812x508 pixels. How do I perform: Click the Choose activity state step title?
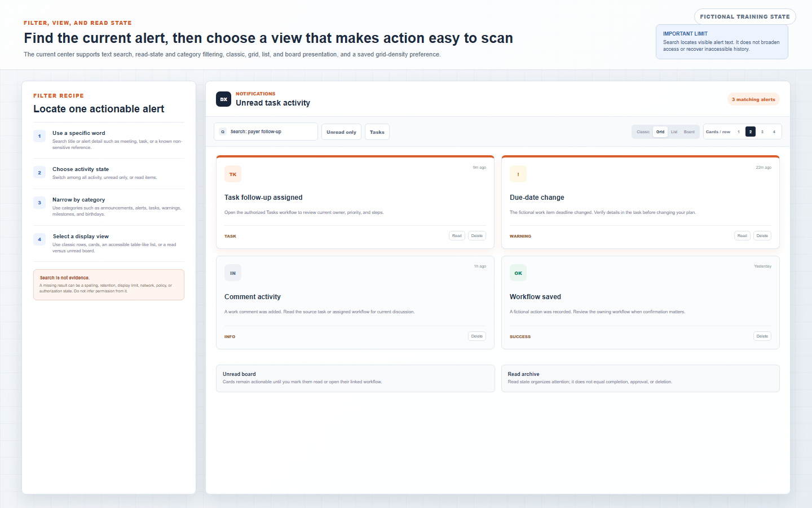(81, 169)
